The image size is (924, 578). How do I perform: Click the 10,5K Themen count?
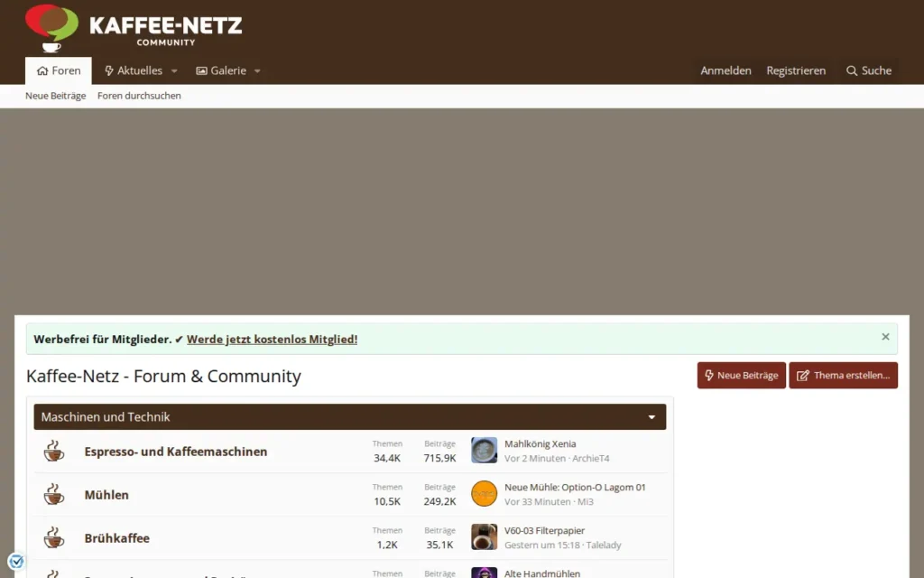387,502
